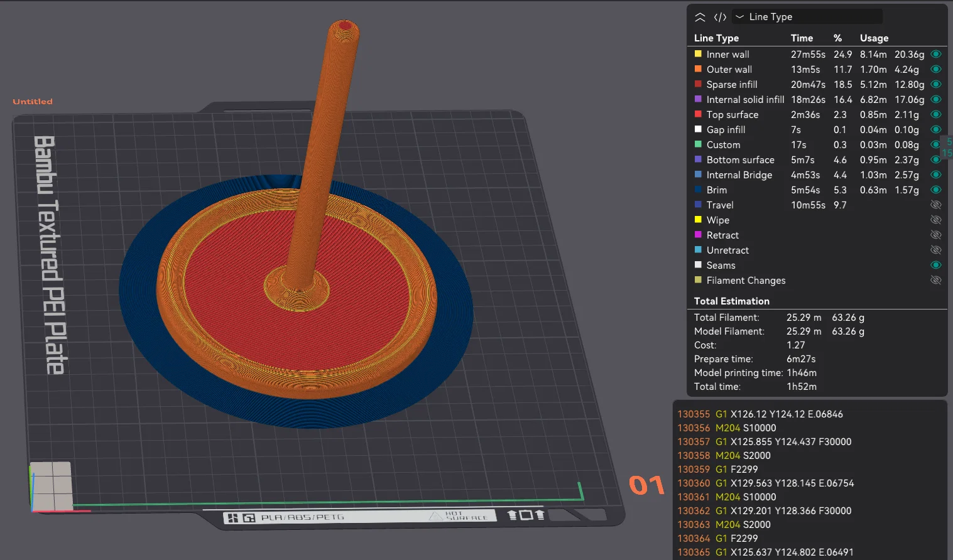The height and width of the screenshot is (560, 953).
Task: Click the yellow Inner wall color swatch
Action: pyautogui.click(x=698, y=54)
